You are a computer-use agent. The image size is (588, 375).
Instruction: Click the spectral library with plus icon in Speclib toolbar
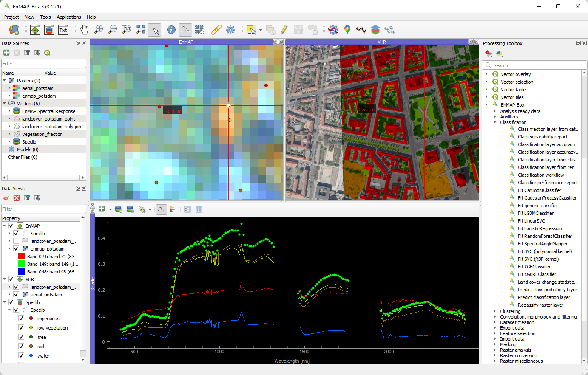(x=119, y=209)
